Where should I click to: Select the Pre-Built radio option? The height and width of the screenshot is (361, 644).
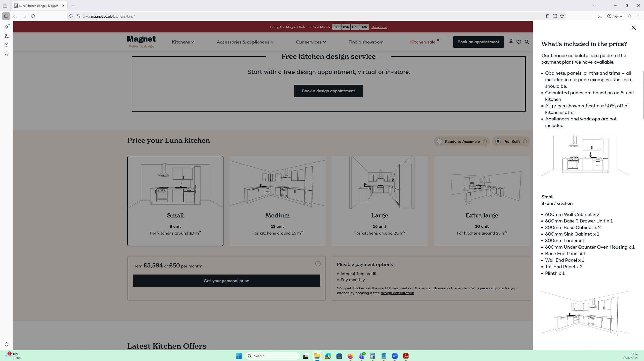pyautogui.click(x=498, y=142)
